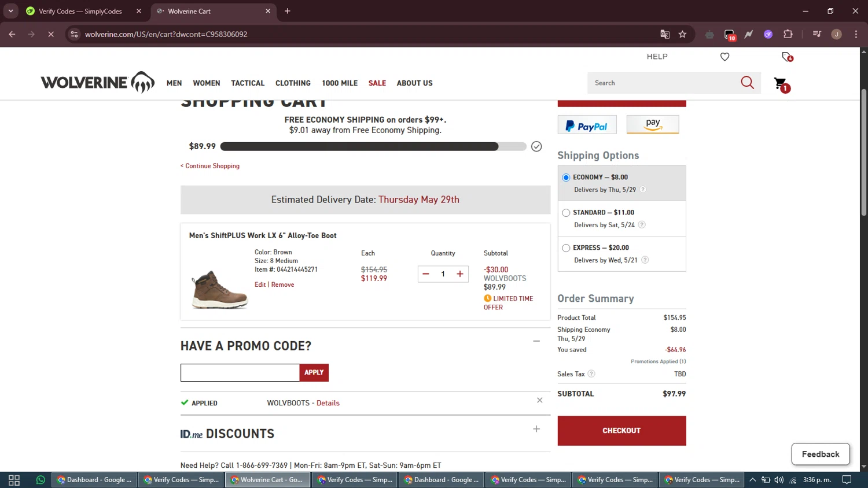Click the profile avatar icon
868x488 pixels.
pyautogui.click(x=836, y=34)
